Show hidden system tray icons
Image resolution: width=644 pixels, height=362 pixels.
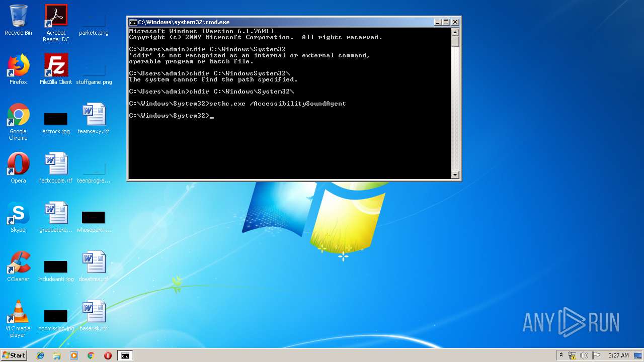point(561,355)
